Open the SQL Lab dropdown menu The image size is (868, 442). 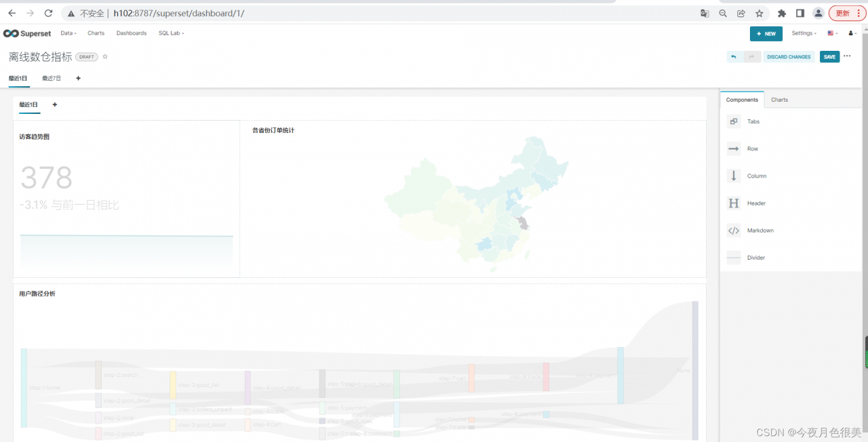click(172, 33)
